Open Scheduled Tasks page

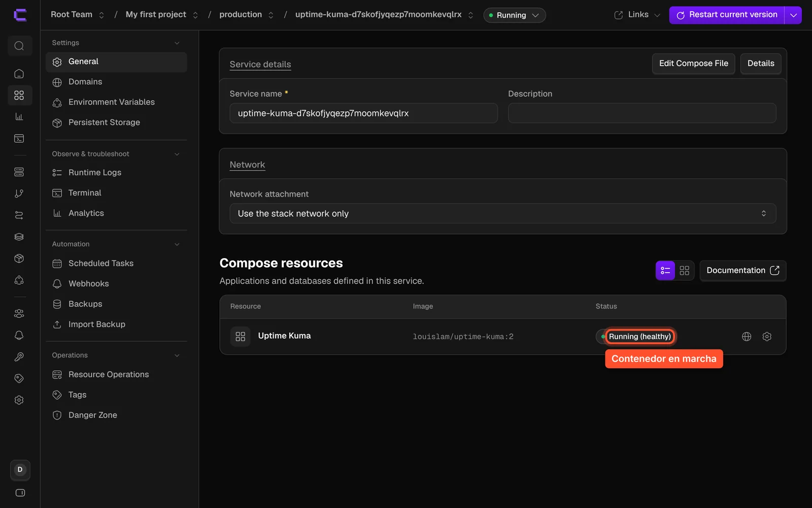[x=116, y=263]
